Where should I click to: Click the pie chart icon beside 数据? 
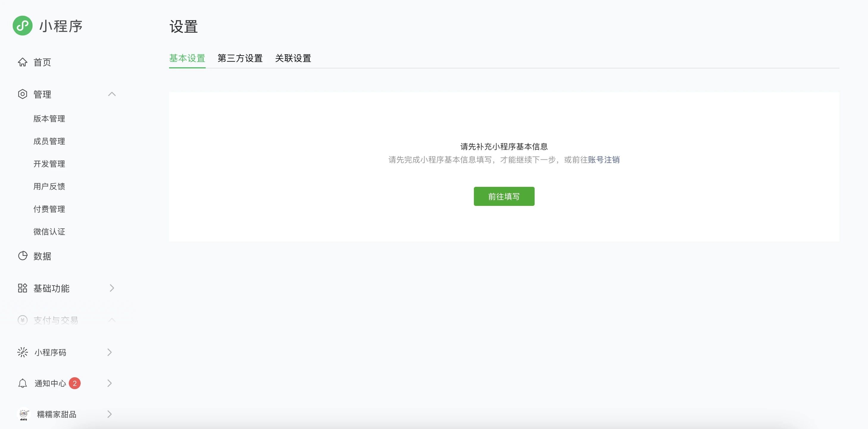pyautogui.click(x=23, y=256)
